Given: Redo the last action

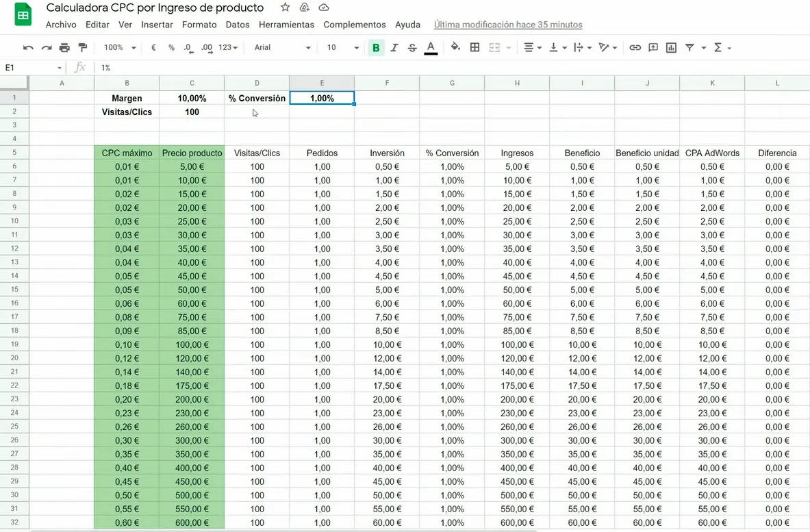Looking at the screenshot, I should click(x=47, y=47).
